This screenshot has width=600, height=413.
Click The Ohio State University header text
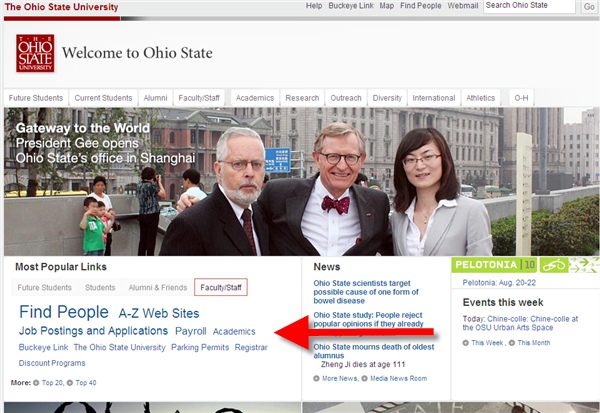click(62, 7)
